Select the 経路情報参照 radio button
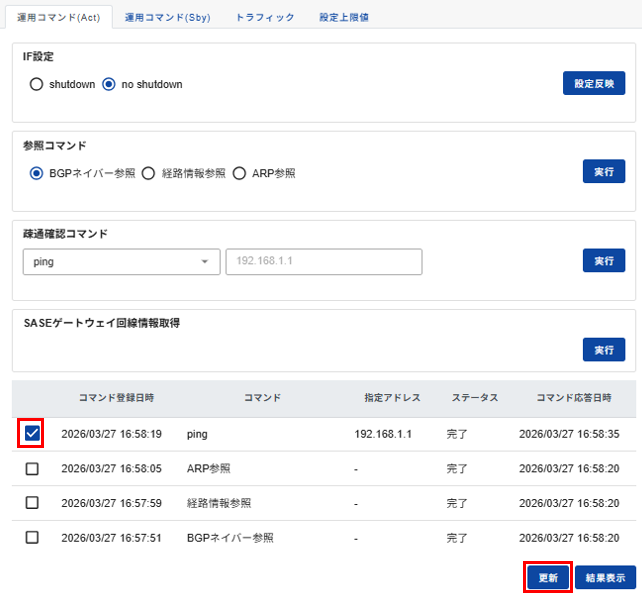 point(148,173)
